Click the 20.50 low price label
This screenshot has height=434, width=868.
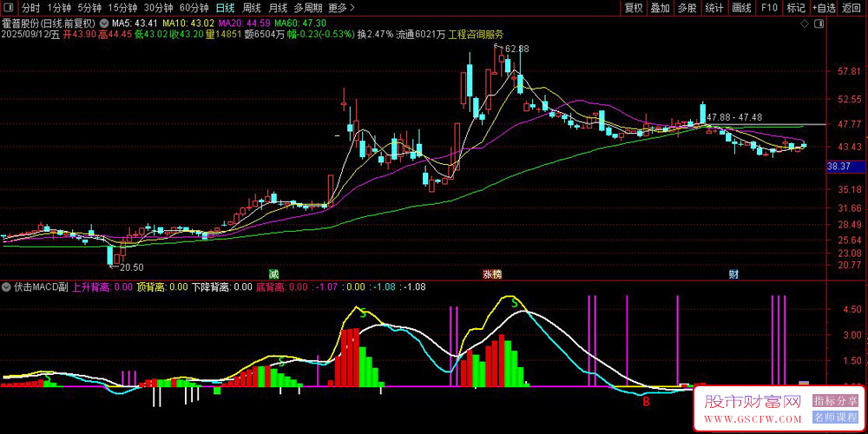pyautogui.click(x=132, y=267)
